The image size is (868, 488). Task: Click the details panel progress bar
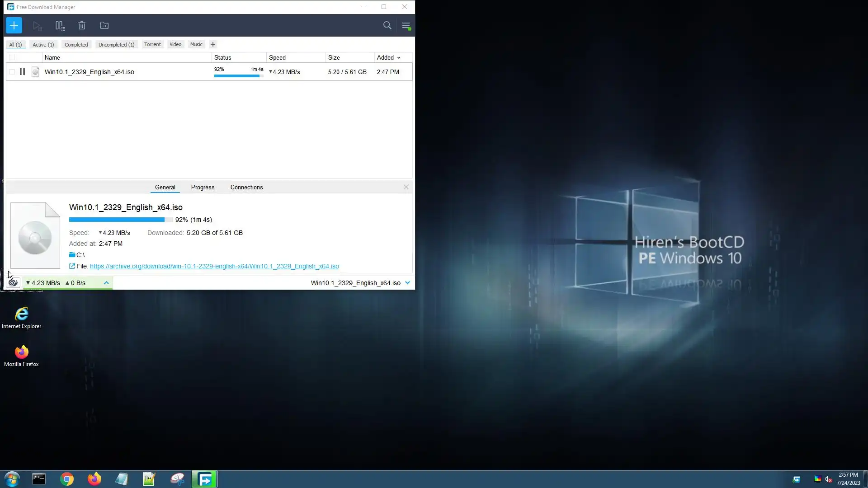tap(120, 220)
